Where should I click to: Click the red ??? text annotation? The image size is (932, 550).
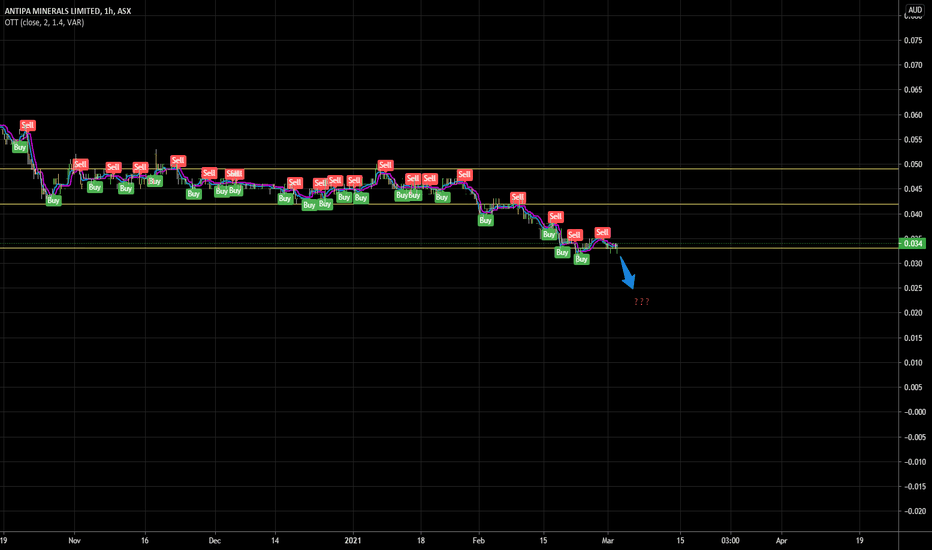(641, 302)
